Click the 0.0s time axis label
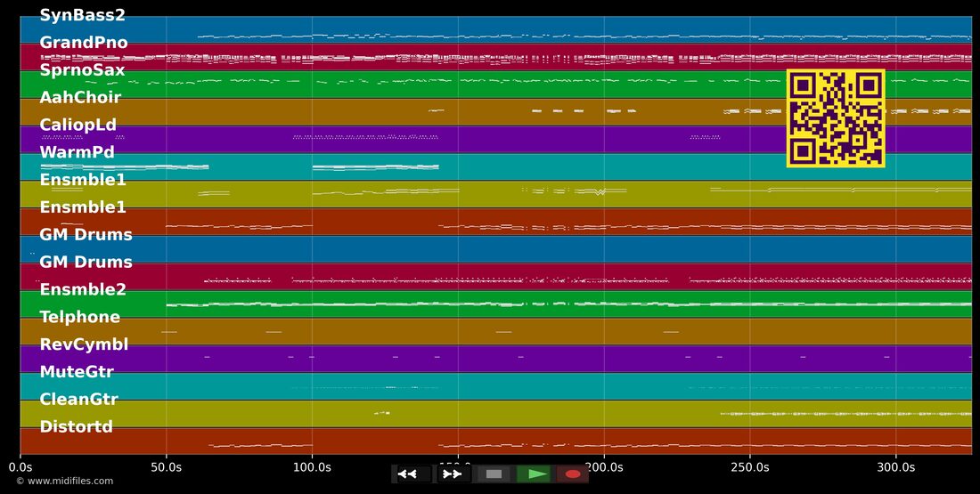Image resolution: width=980 pixels, height=494 pixels. (x=20, y=467)
